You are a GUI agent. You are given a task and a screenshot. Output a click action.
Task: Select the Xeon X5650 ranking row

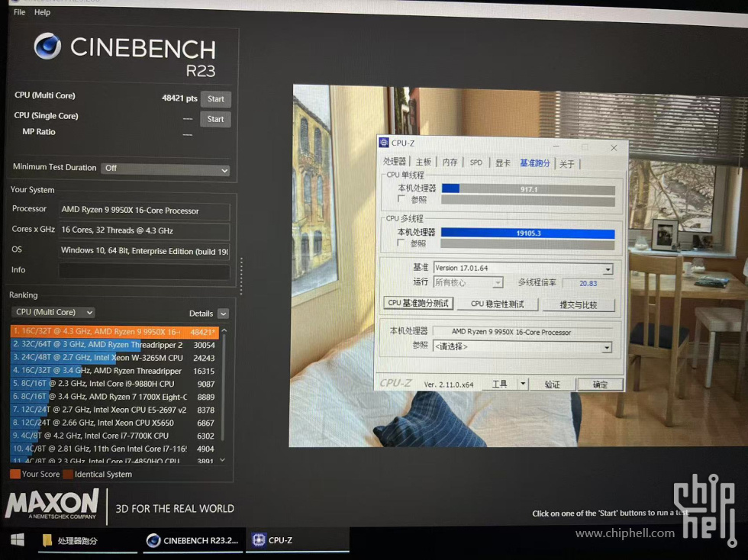pos(114,423)
